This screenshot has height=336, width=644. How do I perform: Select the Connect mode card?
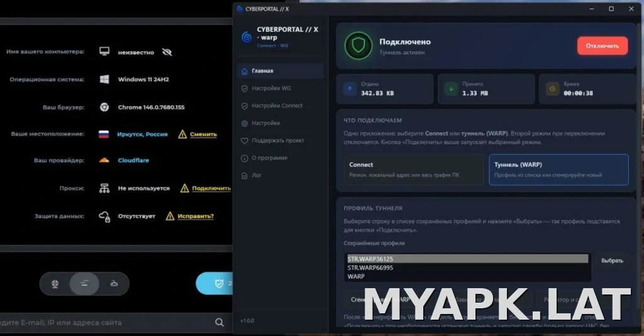(x=414, y=170)
